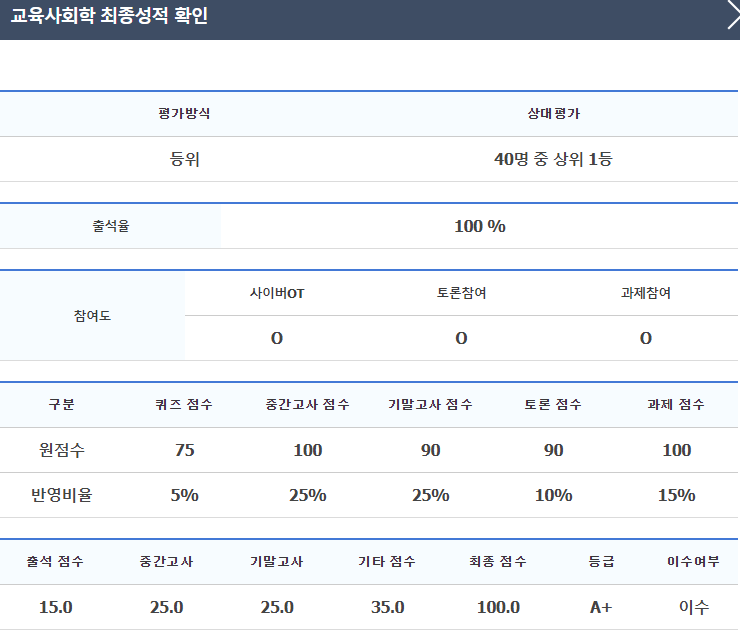The image size is (740, 630).
Task: Select the 과제참여 column header
Action: tap(646, 293)
